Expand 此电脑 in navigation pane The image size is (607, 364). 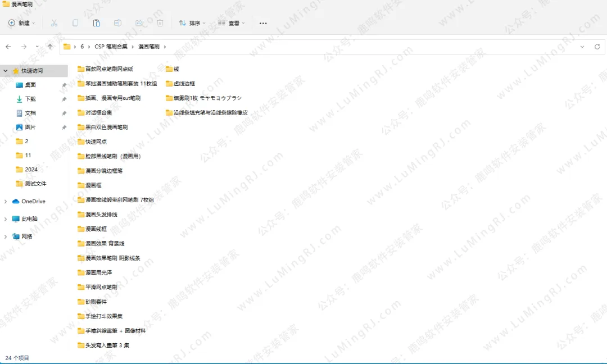pyautogui.click(x=6, y=219)
